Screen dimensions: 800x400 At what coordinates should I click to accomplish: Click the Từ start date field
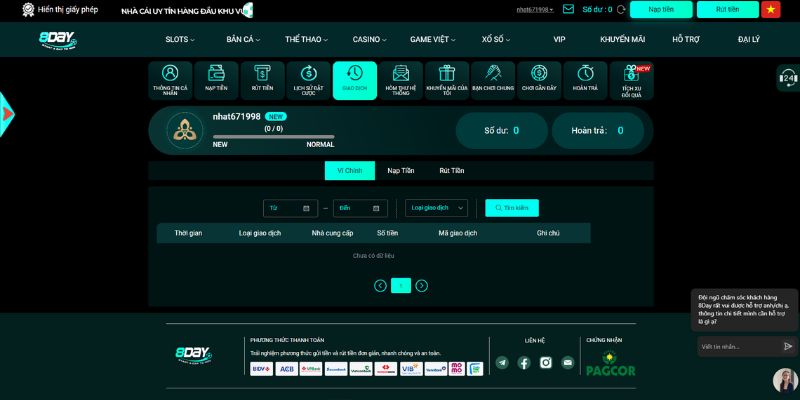pyautogui.click(x=290, y=208)
